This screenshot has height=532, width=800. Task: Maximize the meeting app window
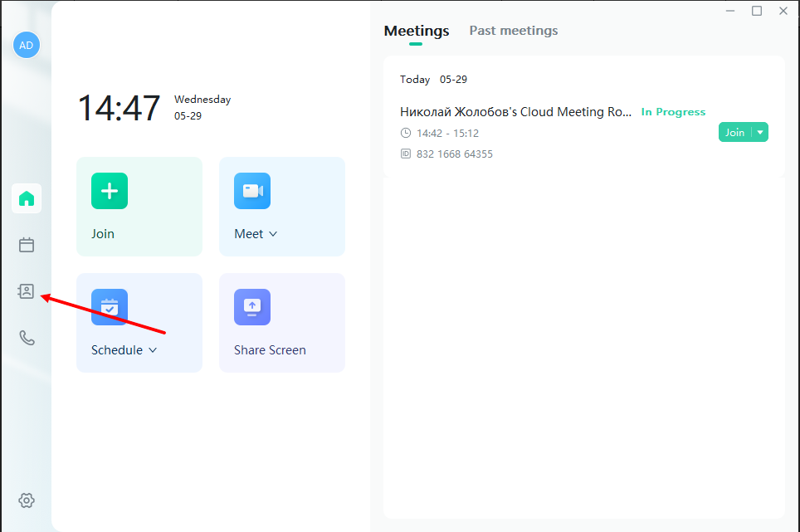(757, 11)
